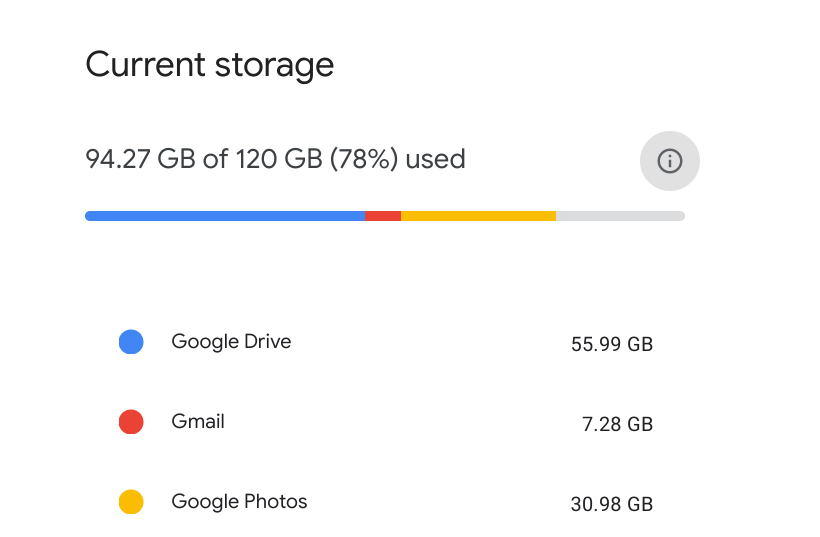The height and width of the screenshot is (537, 820).
Task: Click the word "used" in the summary
Action: (x=436, y=159)
